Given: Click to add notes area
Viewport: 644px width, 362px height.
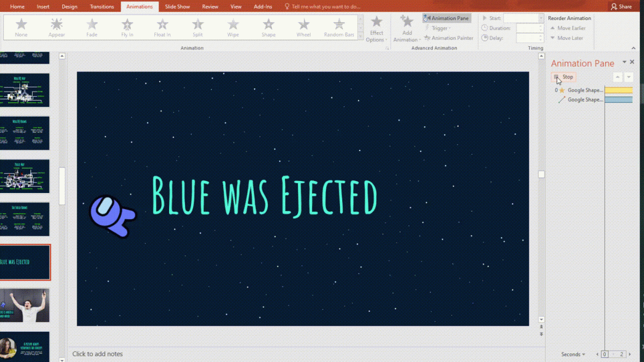Looking at the screenshot, I should [98, 354].
